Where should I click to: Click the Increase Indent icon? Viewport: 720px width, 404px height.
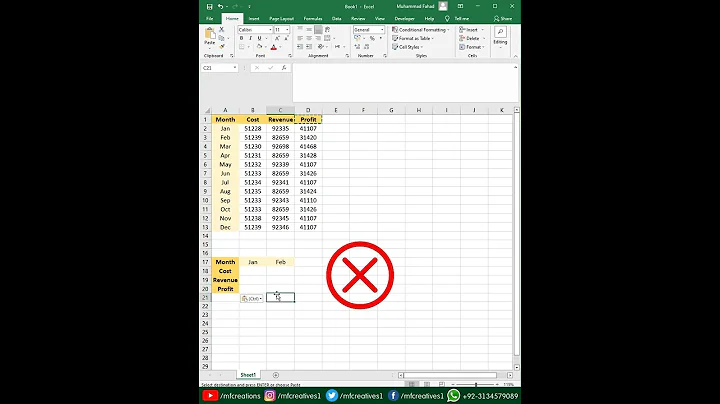309,47
